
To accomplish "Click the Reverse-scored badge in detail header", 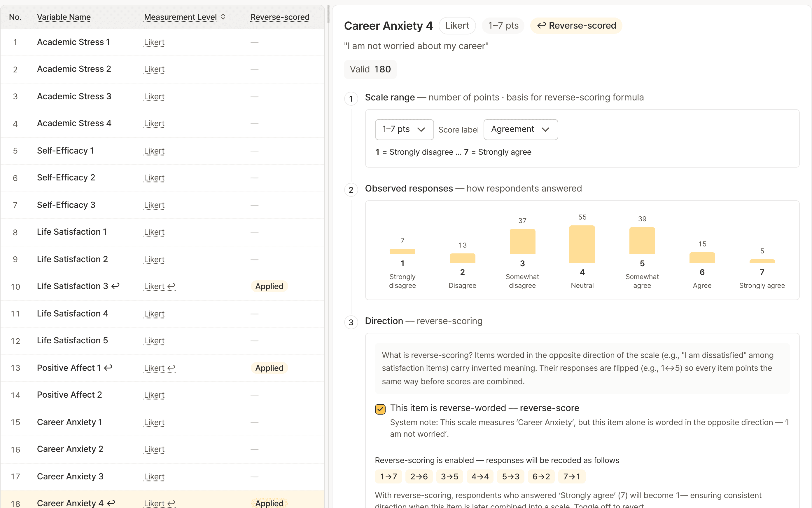I will point(576,25).
